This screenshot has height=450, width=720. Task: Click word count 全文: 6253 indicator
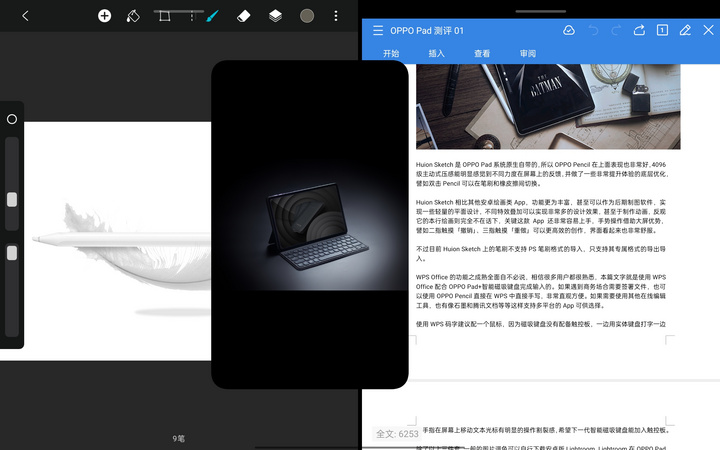pos(397,434)
